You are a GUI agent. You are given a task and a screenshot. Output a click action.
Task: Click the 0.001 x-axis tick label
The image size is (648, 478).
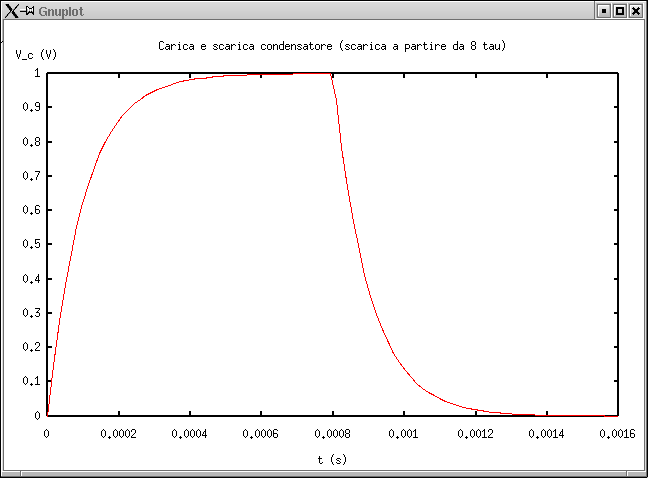[403, 434]
